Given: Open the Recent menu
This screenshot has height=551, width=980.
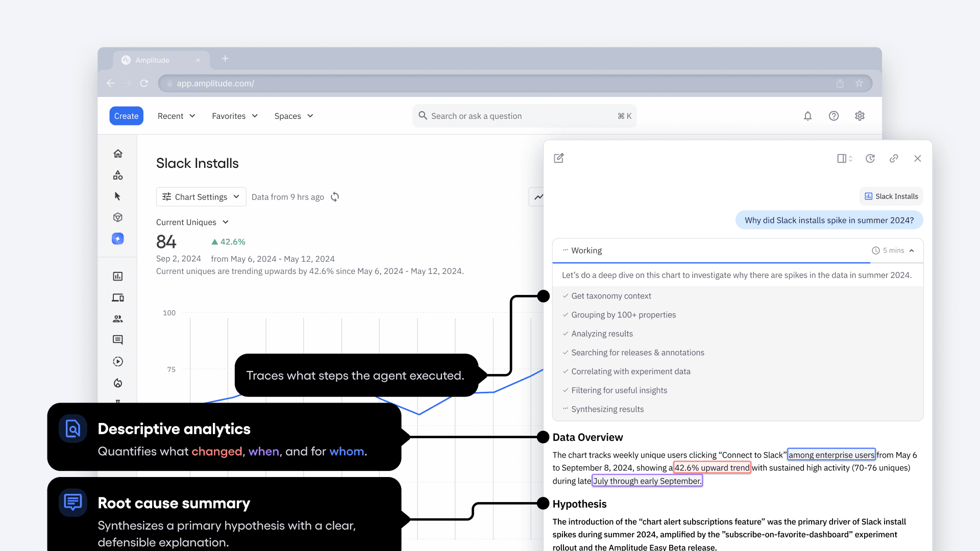Looking at the screenshot, I should click(176, 116).
